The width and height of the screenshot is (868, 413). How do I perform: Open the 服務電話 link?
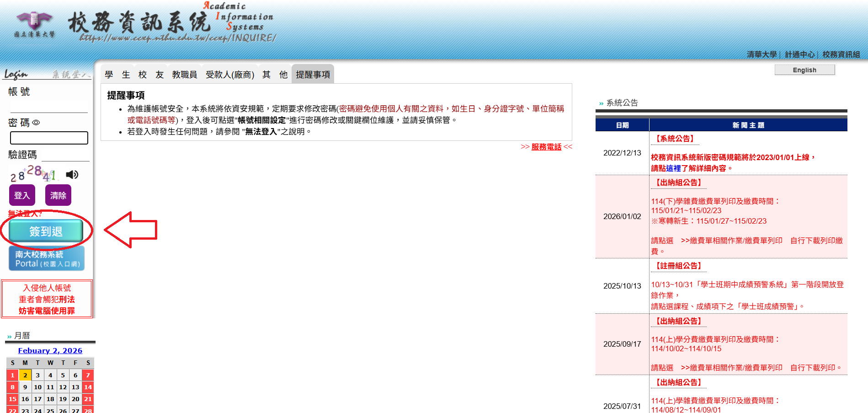click(546, 147)
